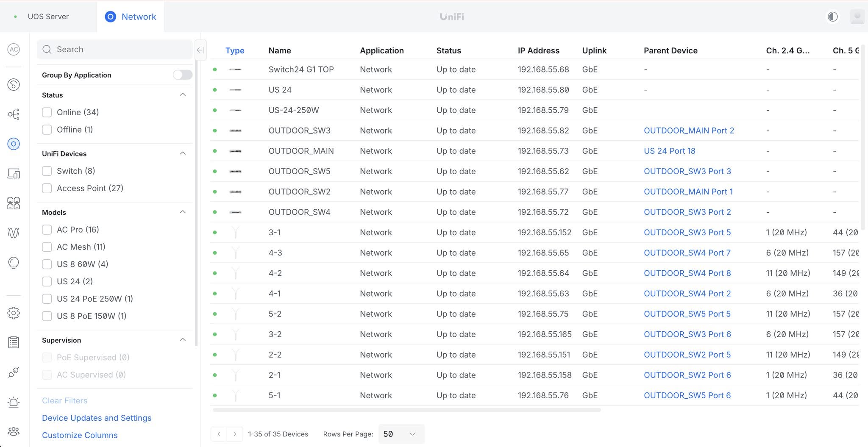Open the admins people icon in sidebar

click(x=14, y=432)
